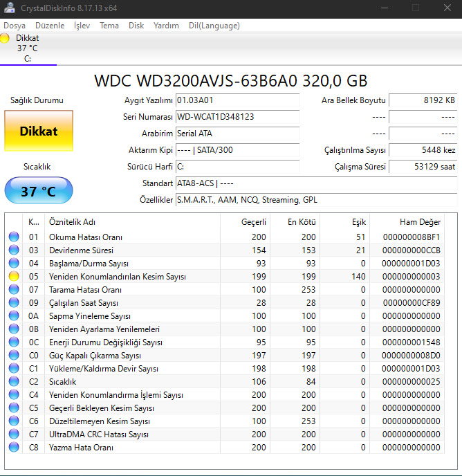462x476 pixels.
Task: Click raw value 00000000CF89 in row 09
Action: pyautogui.click(x=412, y=302)
